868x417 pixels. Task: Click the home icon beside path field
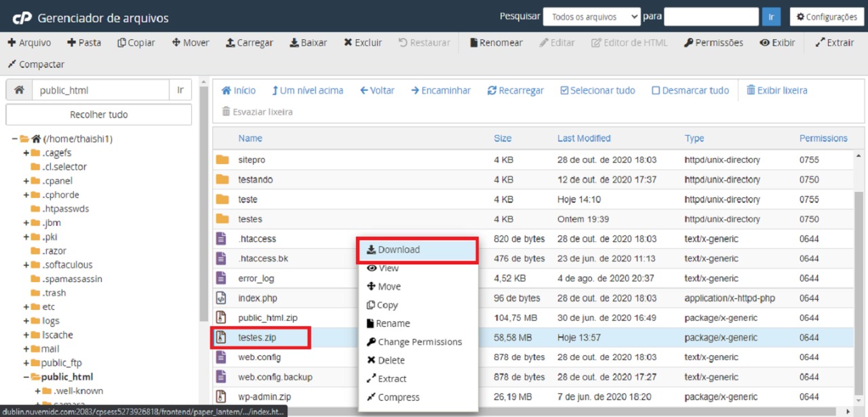point(19,90)
